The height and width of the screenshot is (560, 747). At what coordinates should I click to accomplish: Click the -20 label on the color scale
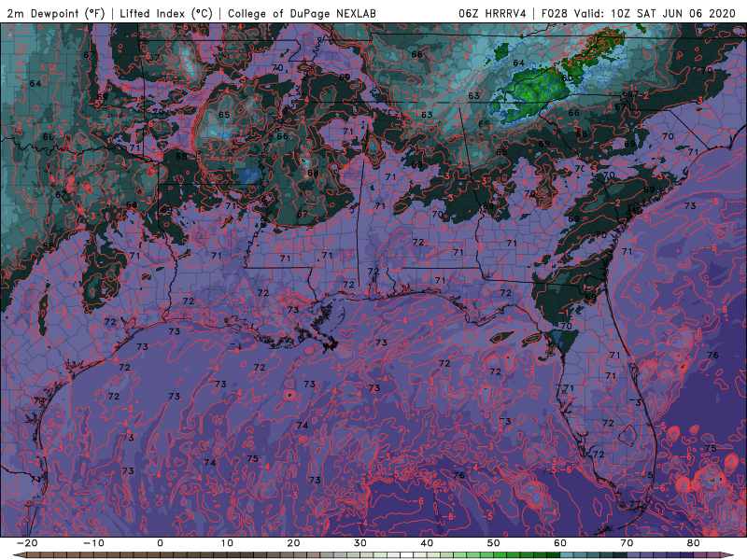pos(27,543)
